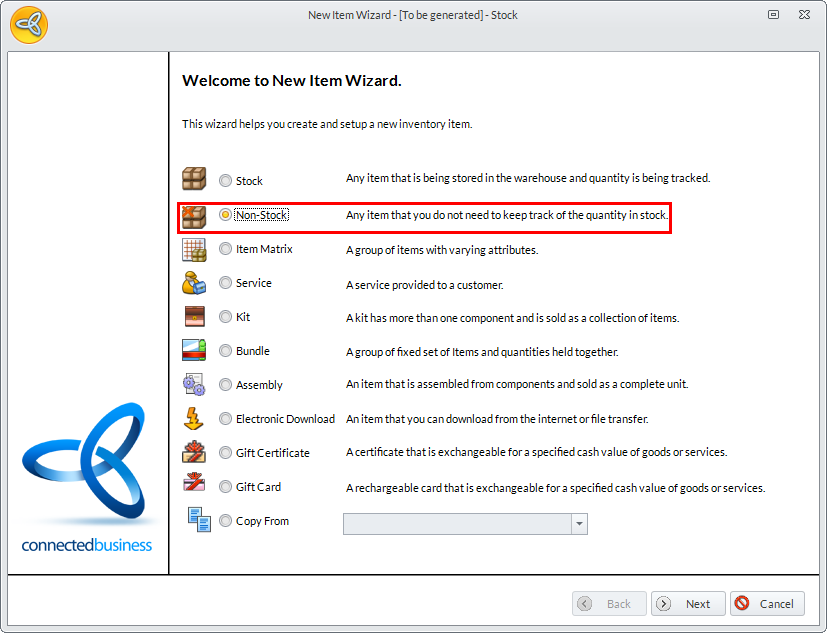The image size is (827, 633).
Task: Click the Back button
Action: 609,603
